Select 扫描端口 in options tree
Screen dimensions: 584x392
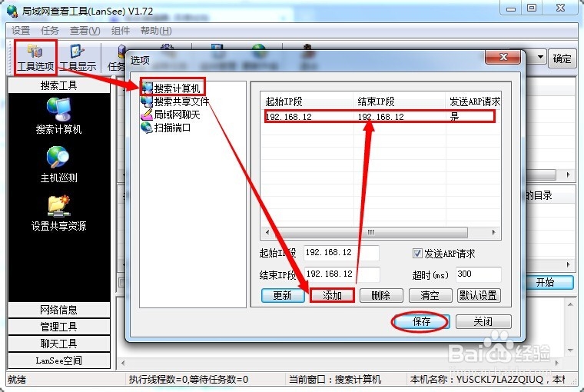(166, 128)
